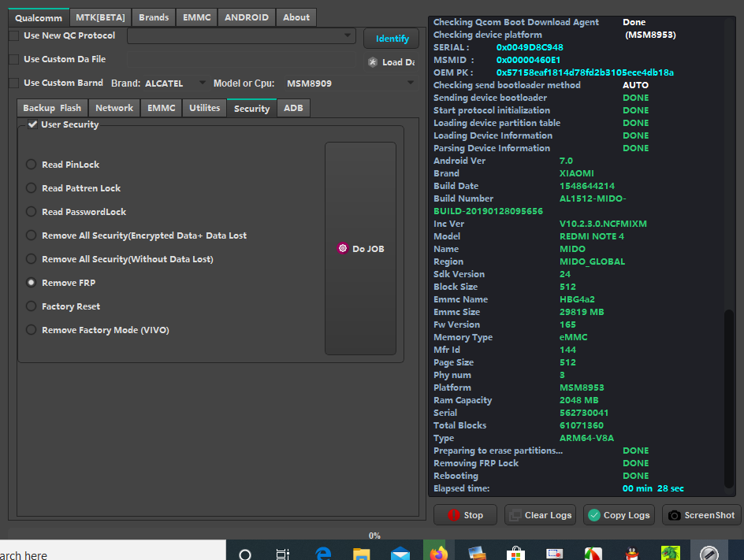Select the Security sub-tab
744x560 pixels.
pyautogui.click(x=252, y=108)
